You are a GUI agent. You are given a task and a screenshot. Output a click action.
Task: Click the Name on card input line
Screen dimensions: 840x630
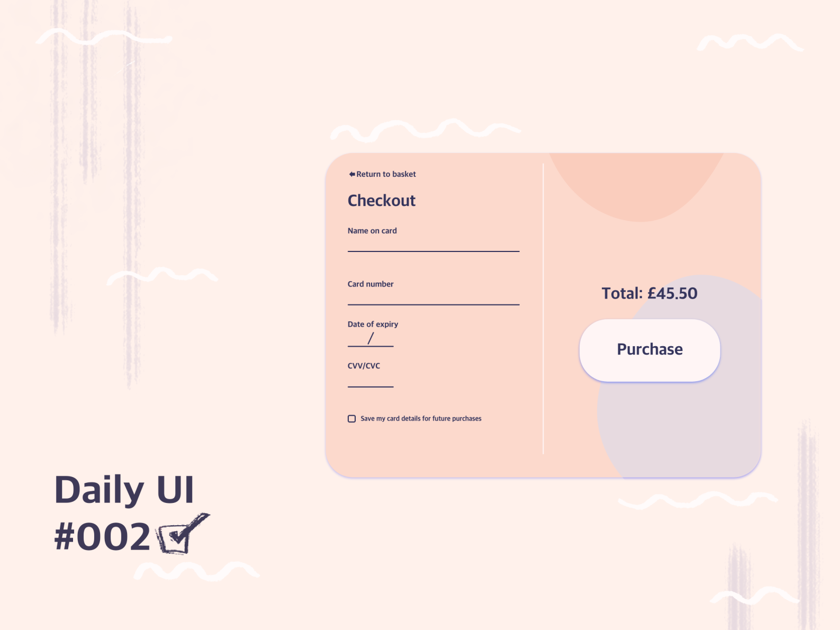(433, 250)
